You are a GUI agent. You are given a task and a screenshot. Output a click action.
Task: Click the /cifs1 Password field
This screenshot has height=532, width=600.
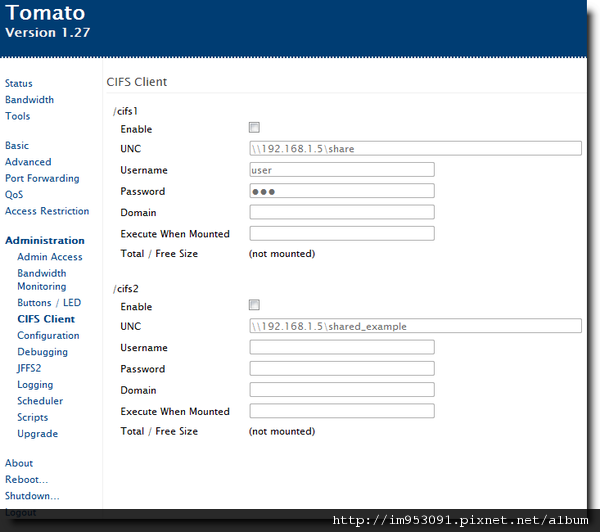tap(342, 191)
